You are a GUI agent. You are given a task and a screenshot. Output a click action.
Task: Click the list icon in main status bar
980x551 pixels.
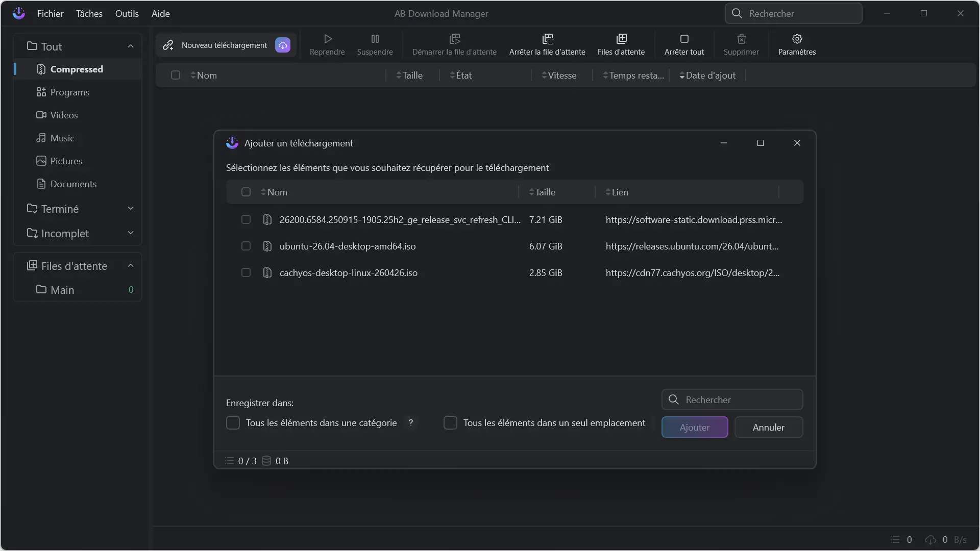[x=895, y=539]
